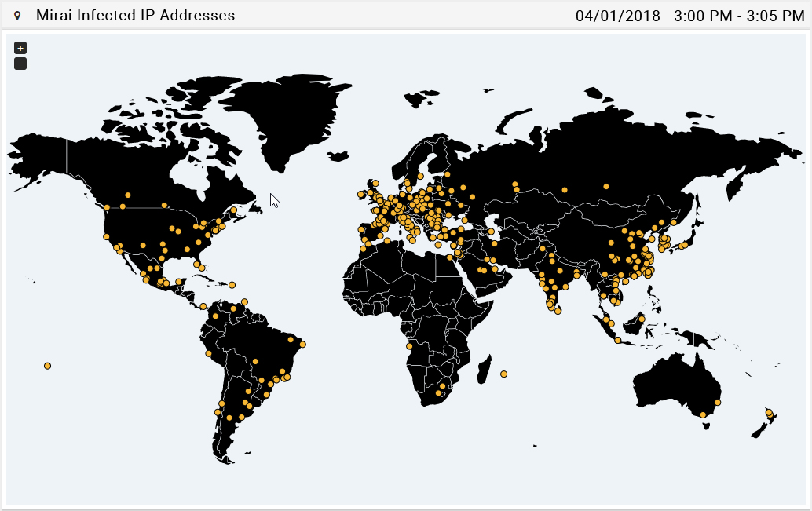Click on Iceland on the map
Viewport: 812px width, 511px height.
(x=338, y=156)
